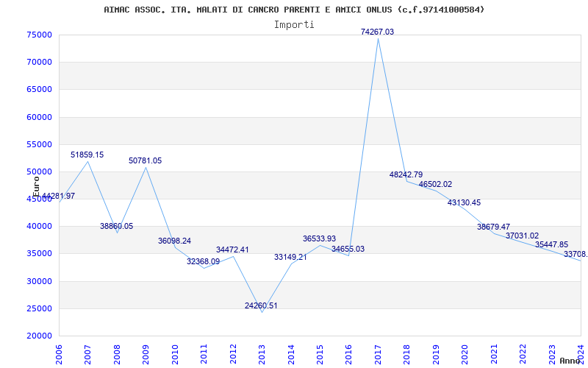Click the y-axis tick 50000
Viewport: 588px width, 368px height.
(39, 172)
